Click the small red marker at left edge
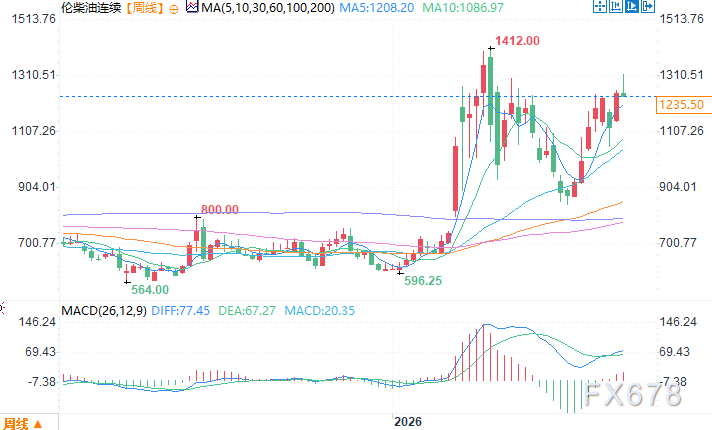The width and height of the screenshot is (712, 430). (2, 308)
